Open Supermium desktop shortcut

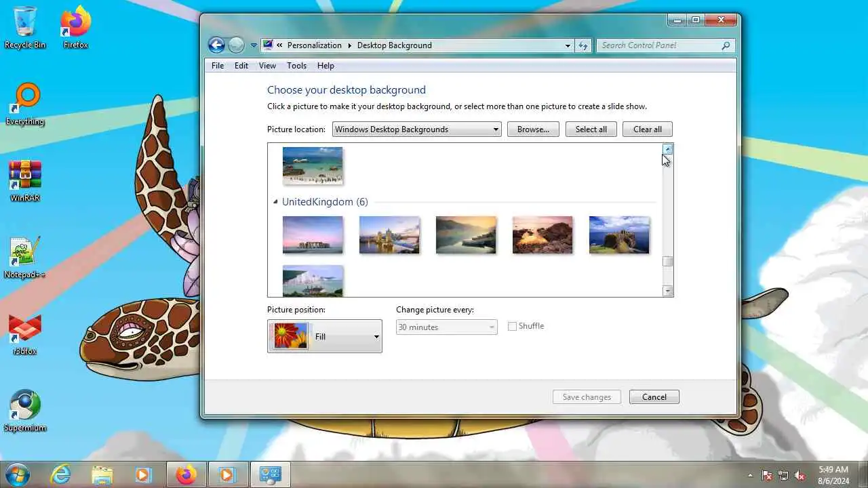pyautogui.click(x=25, y=410)
